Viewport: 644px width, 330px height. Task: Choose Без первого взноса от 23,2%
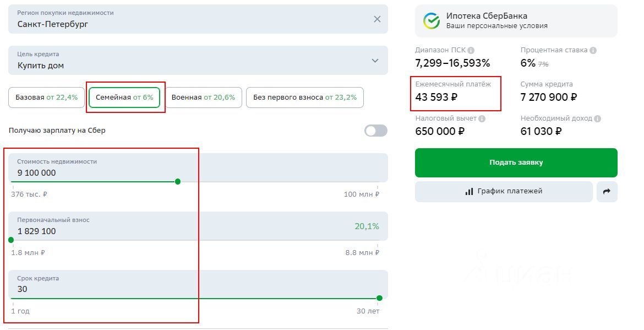tap(305, 98)
